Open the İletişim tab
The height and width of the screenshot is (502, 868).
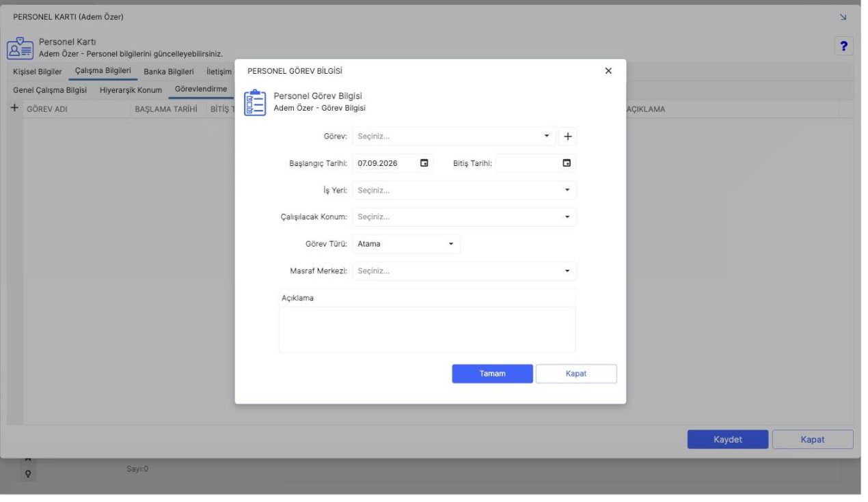pyautogui.click(x=219, y=71)
